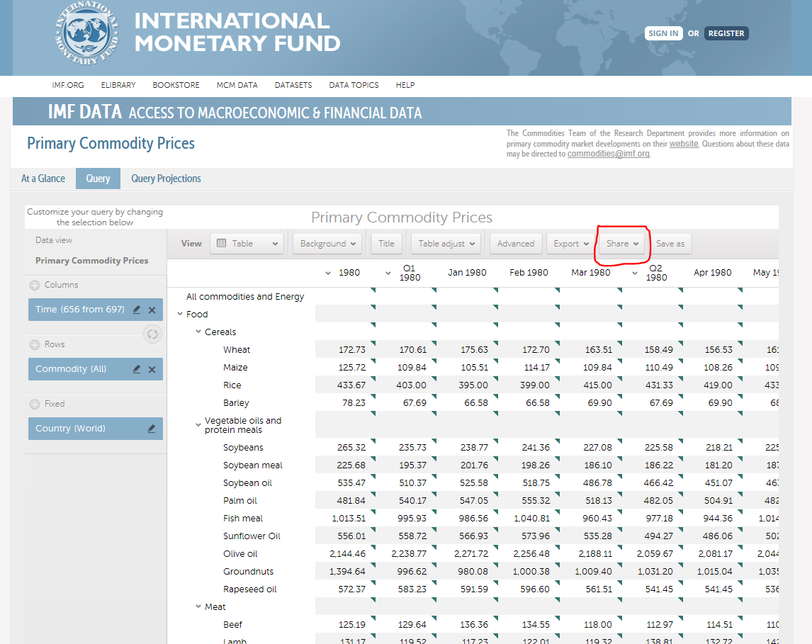
Task: Click the All commodities and Energy row
Action: tap(245, 297)
